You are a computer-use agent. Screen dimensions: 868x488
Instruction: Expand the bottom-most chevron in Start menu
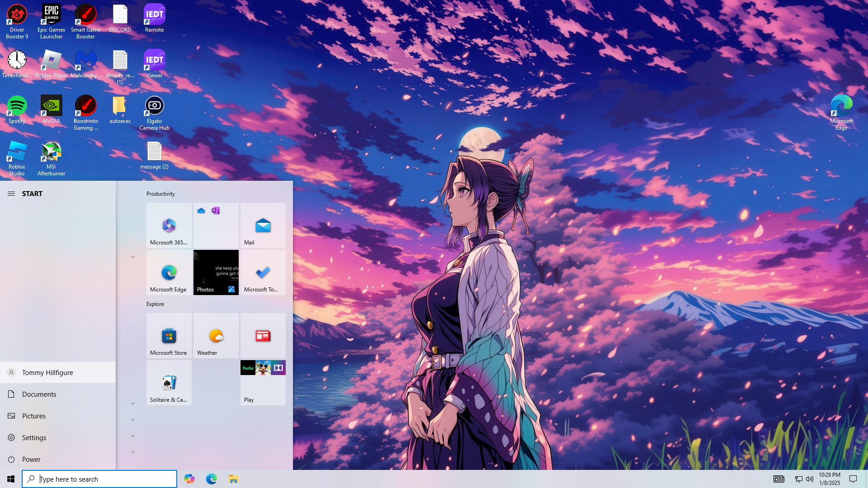(x=133, y=452)
